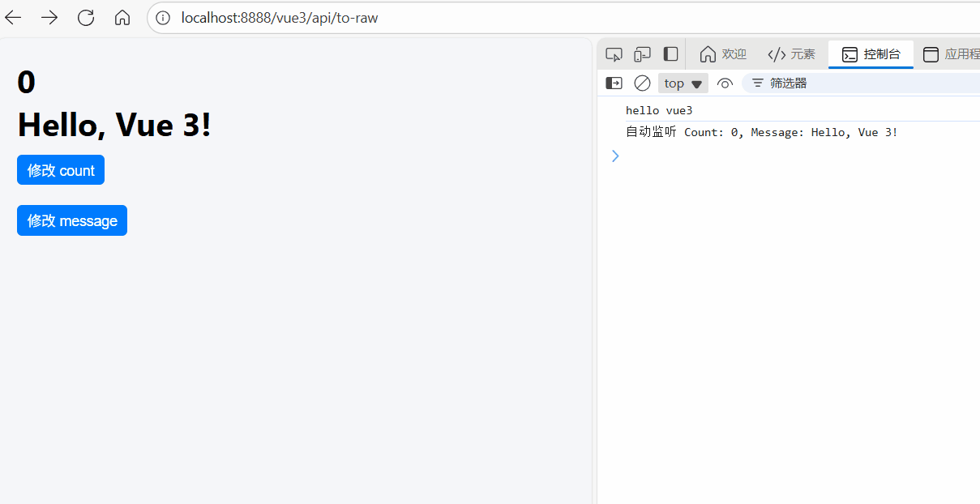980x504 pixels.
Task: Go forward in browser history
Action: pyautogui.click(x=49, y=18)
